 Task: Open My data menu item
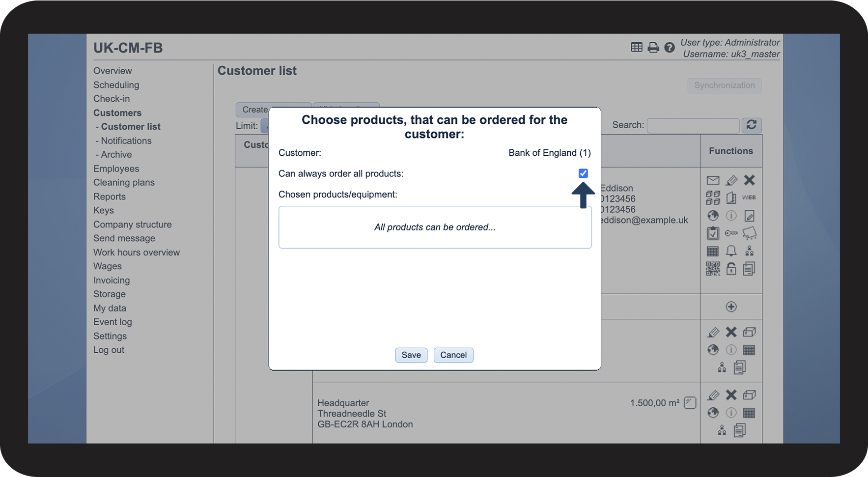click(110, 308)
